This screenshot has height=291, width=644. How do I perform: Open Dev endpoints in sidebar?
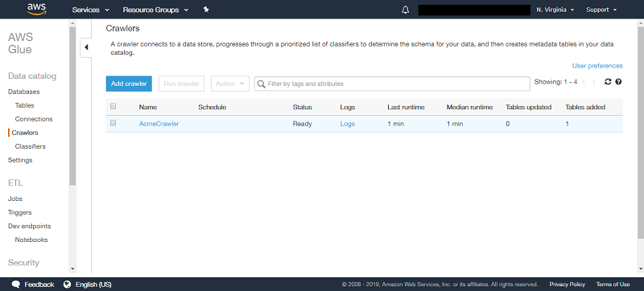30,226
